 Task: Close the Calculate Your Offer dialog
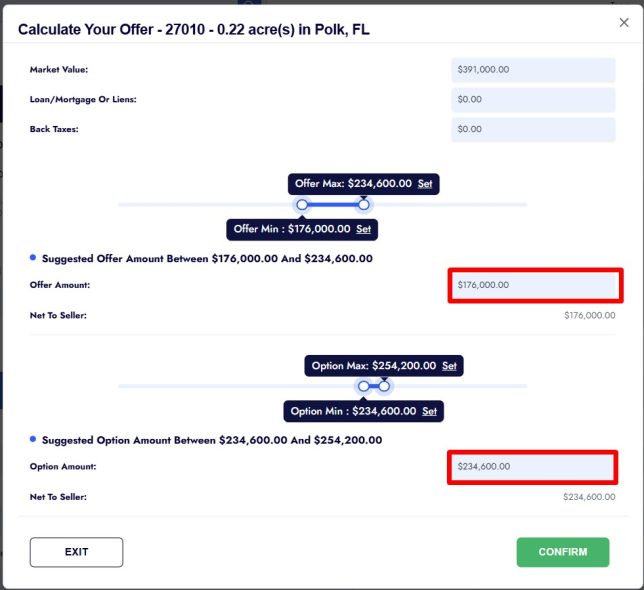tap(624, 22)
